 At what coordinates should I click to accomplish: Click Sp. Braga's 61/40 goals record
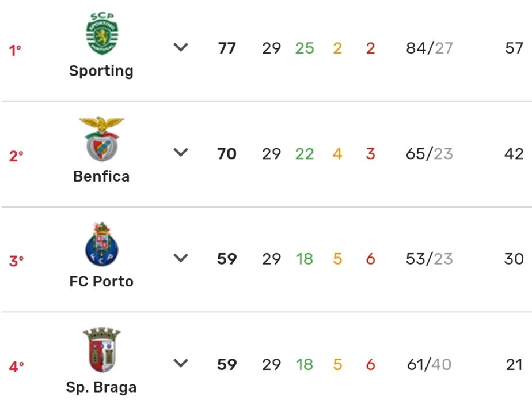point(429,364)
